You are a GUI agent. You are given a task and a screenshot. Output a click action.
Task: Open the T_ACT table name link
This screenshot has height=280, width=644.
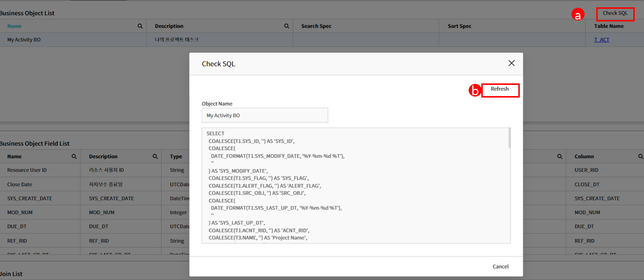tap(602, 40)
